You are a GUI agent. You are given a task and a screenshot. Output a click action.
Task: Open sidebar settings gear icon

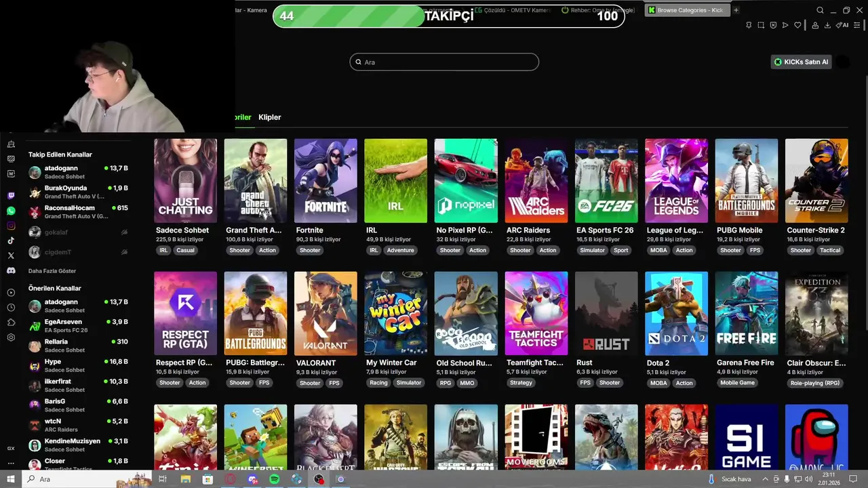click(11, 338)
